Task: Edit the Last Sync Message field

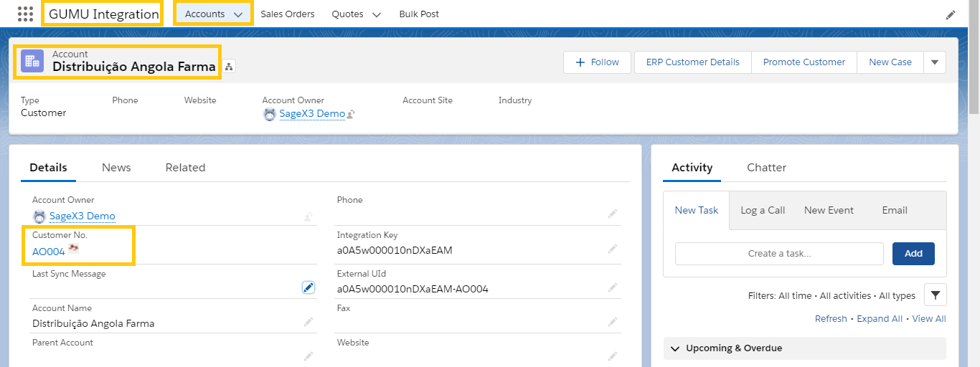Action: click(x=308, y=287)
